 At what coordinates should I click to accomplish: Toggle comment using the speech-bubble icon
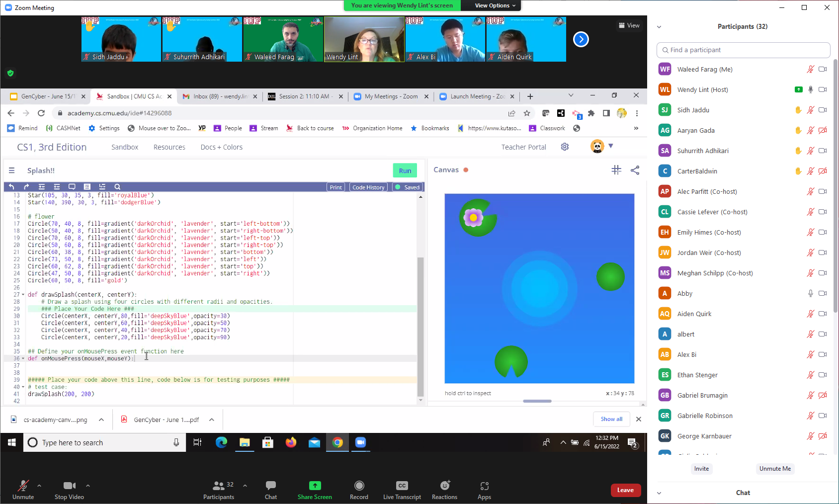pos(72,187)
